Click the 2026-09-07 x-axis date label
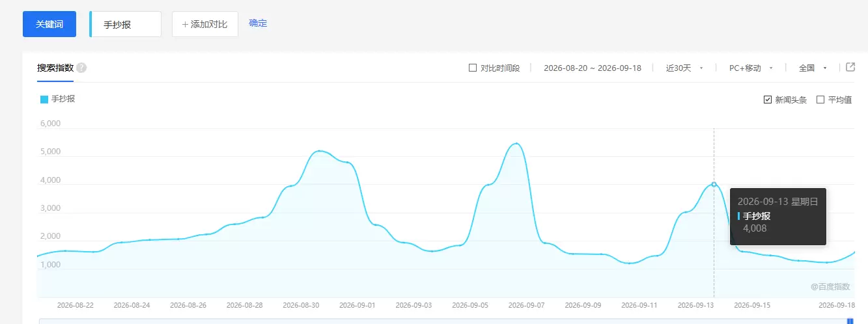Viewport: 868px width, 324px height. (x=526, y=304)
